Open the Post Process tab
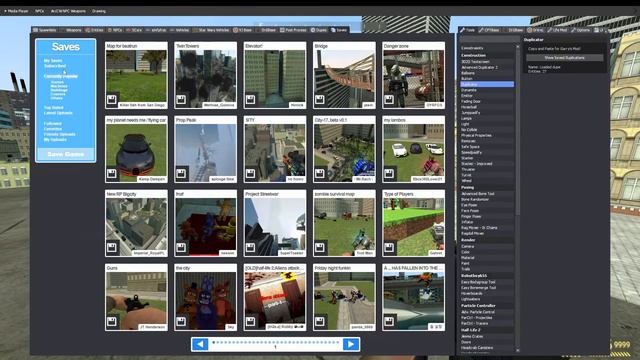 293,30
